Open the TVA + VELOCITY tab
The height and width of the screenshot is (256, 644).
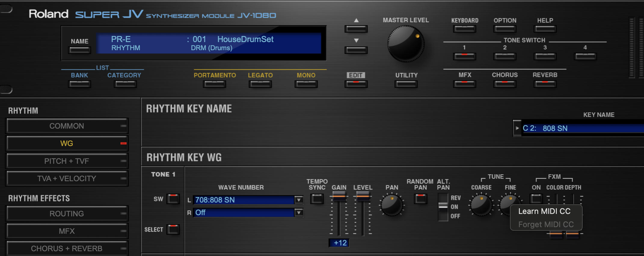click(67, 178)
